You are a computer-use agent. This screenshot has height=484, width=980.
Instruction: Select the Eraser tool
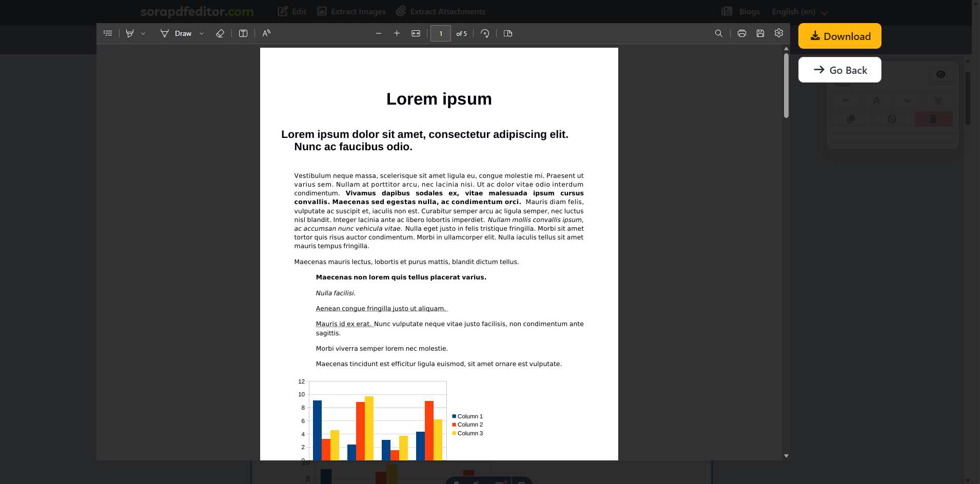click(220, 33)
